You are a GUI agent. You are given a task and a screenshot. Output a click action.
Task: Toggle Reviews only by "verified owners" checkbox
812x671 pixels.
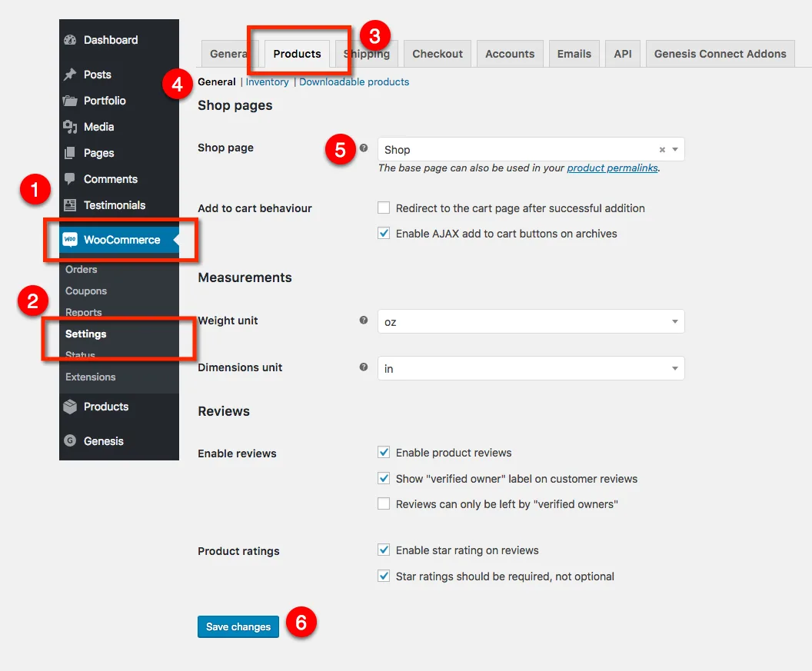coord(384,503)
